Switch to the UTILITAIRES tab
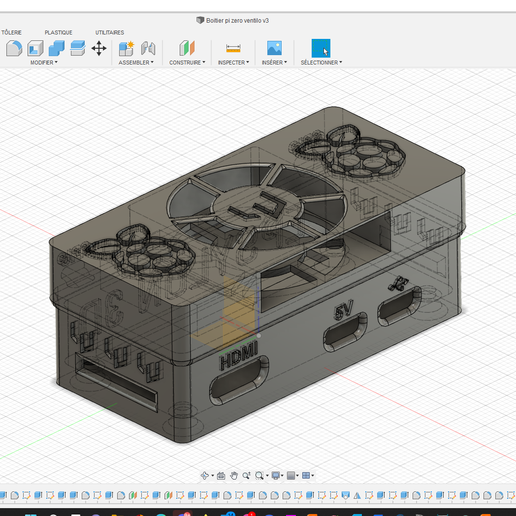Screen dimensions: 516x516 [x=110, y=32]
